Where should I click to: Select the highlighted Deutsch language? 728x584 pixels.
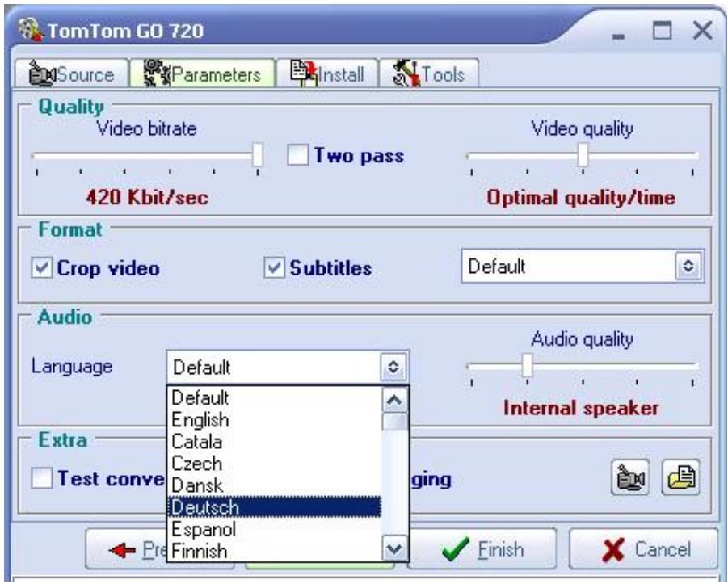pos(274,507)
